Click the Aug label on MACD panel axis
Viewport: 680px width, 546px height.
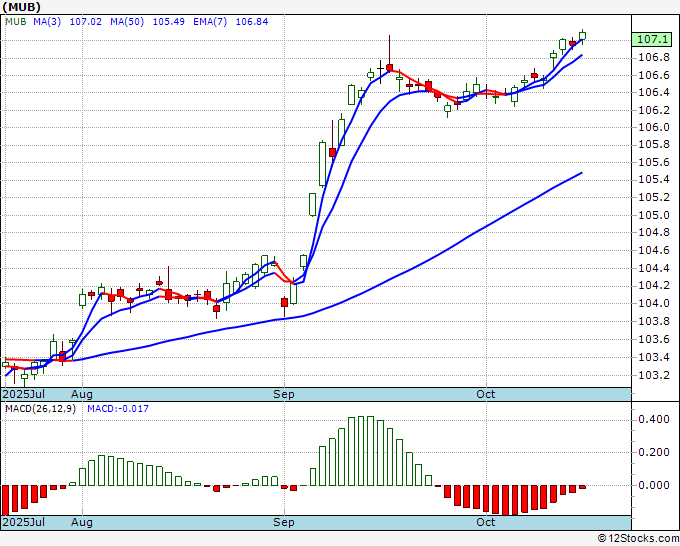point(82,522)
